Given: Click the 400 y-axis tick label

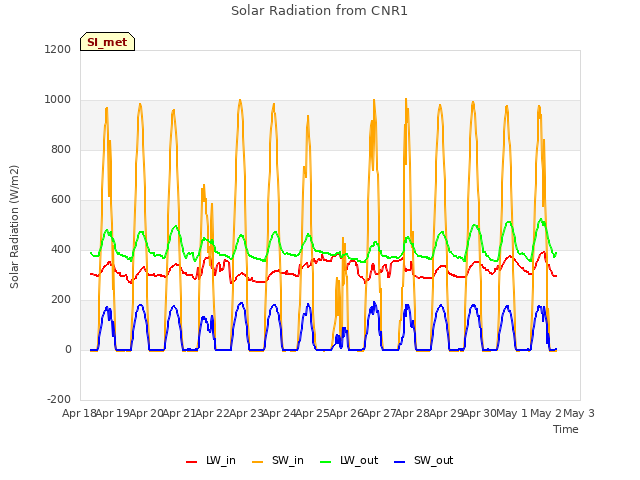Looking at the screenshot, I should (x=61, y=249).
